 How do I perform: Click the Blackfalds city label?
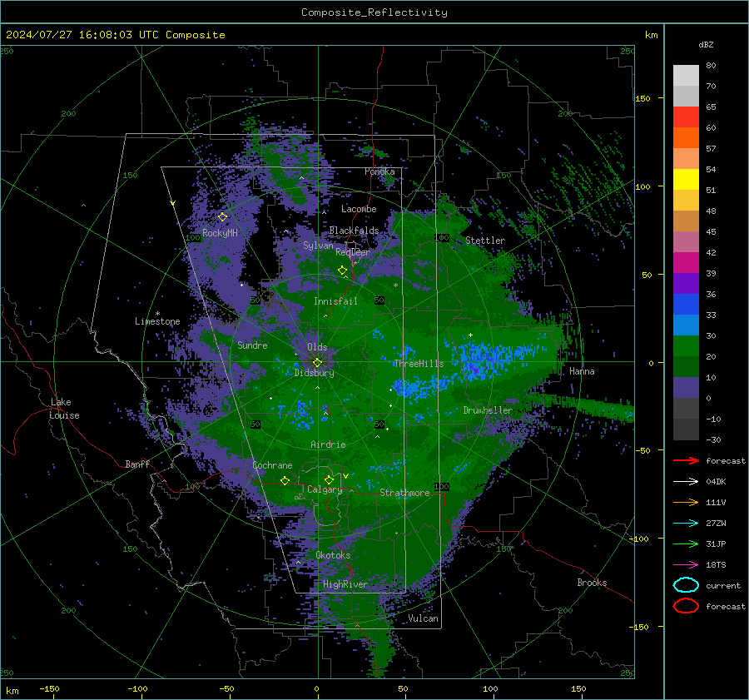tap(354, 231)
